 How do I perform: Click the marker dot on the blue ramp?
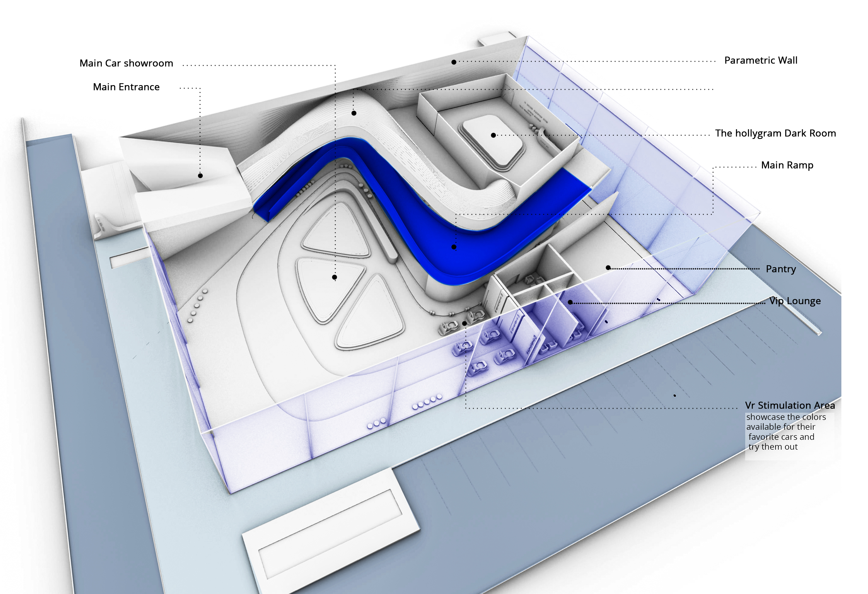coord(454,247)
